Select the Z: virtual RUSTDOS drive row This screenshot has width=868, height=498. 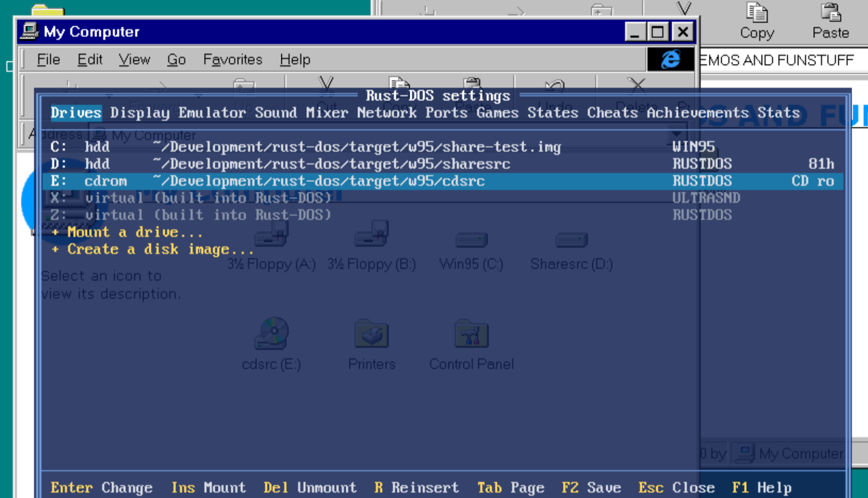pyautogui.click(x=442, y=215)
